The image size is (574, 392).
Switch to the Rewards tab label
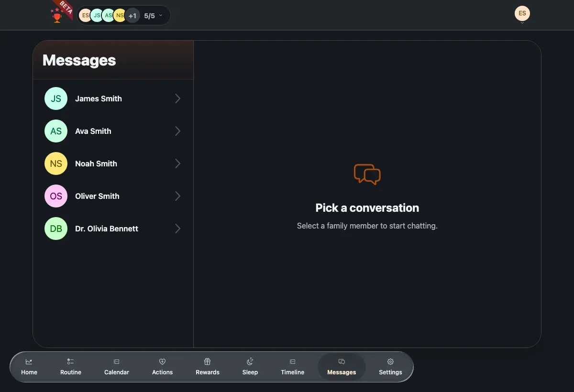(x=208, y=372)
